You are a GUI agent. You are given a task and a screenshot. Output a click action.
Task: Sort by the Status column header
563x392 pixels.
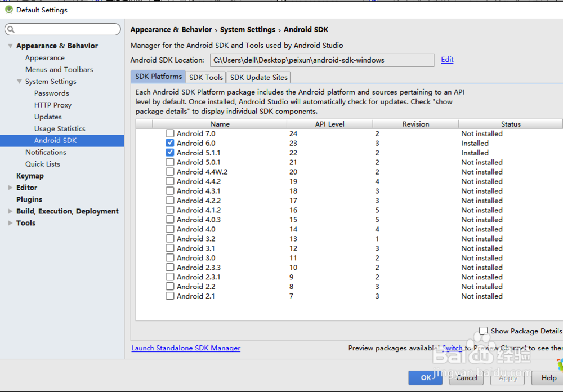pos(511,124)
